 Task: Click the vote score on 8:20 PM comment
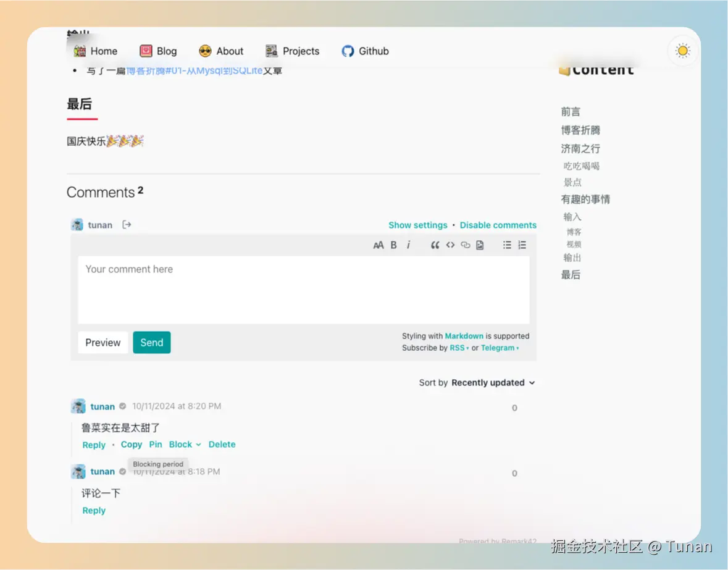coord(514,408)
